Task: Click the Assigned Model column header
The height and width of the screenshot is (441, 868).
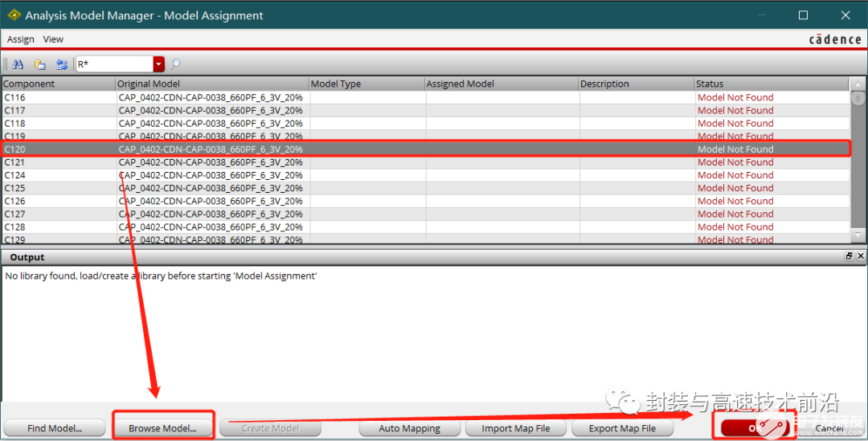Action: pyautogui.click(x=501, y=84)
